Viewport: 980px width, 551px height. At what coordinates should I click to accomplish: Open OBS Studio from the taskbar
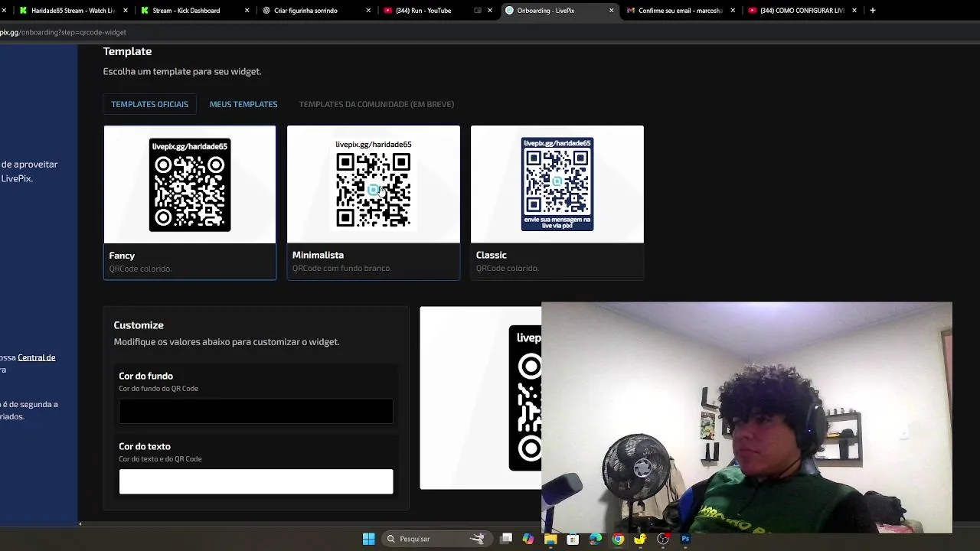pos(663,539)
